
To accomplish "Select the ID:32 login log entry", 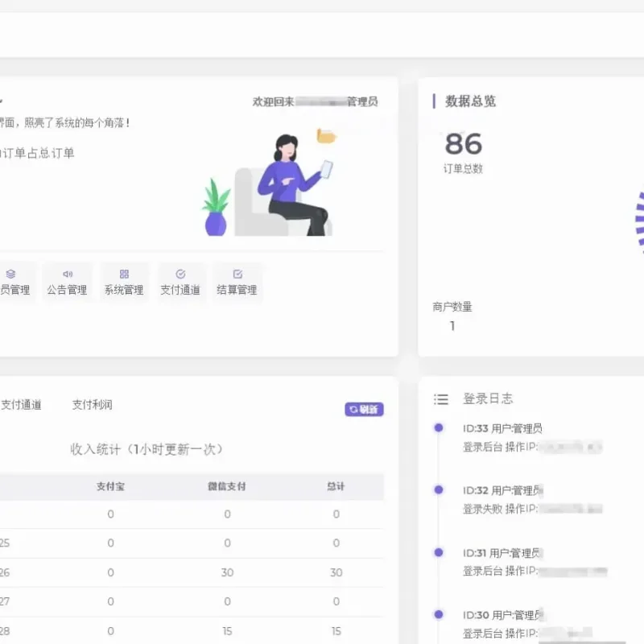I will [533, 500].
